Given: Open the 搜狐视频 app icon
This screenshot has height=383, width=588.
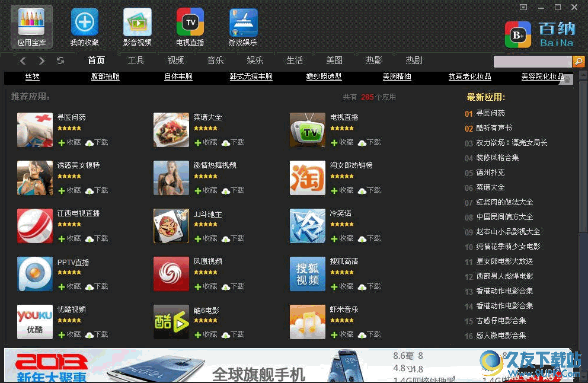Looking at the screenshot, I should click(308, 274).
